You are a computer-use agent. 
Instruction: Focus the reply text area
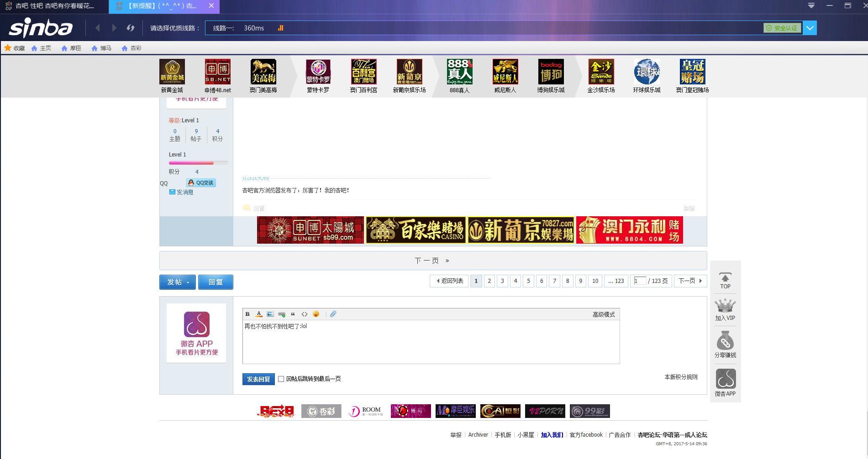(431, 342)
